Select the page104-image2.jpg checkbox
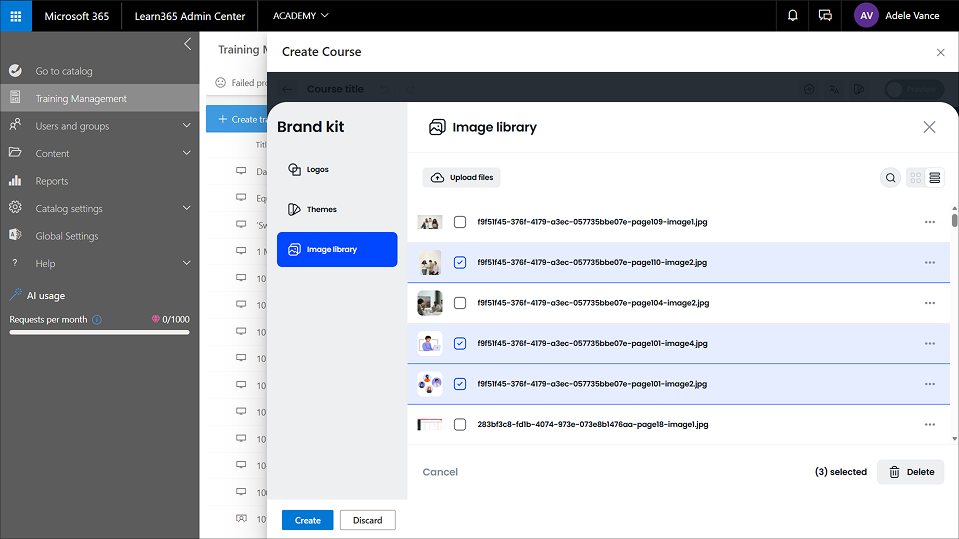The image size is (959, 539). click(x=460, y=303)
